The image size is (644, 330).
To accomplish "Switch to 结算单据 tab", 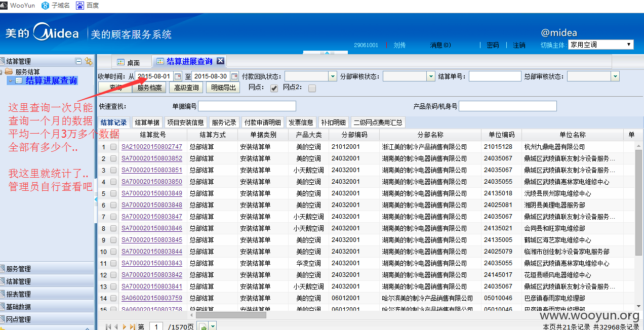I will pyautogui.click(x=147, y=122).
